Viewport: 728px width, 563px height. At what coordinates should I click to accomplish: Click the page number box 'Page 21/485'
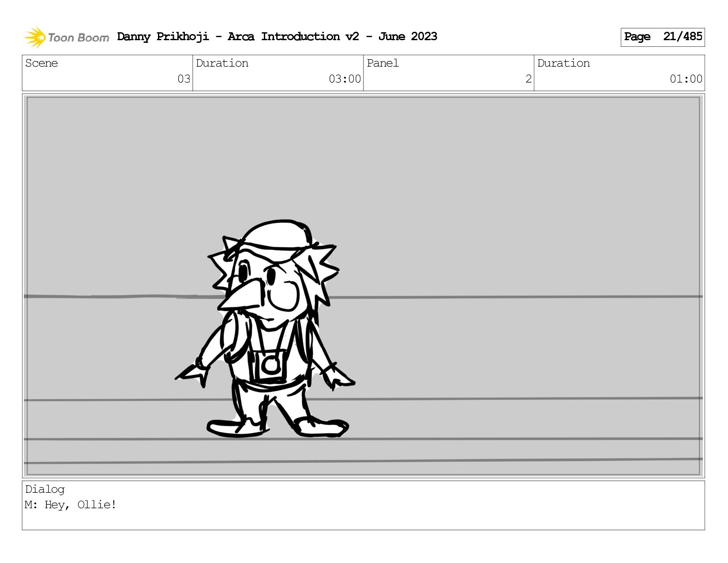point(662,37)
